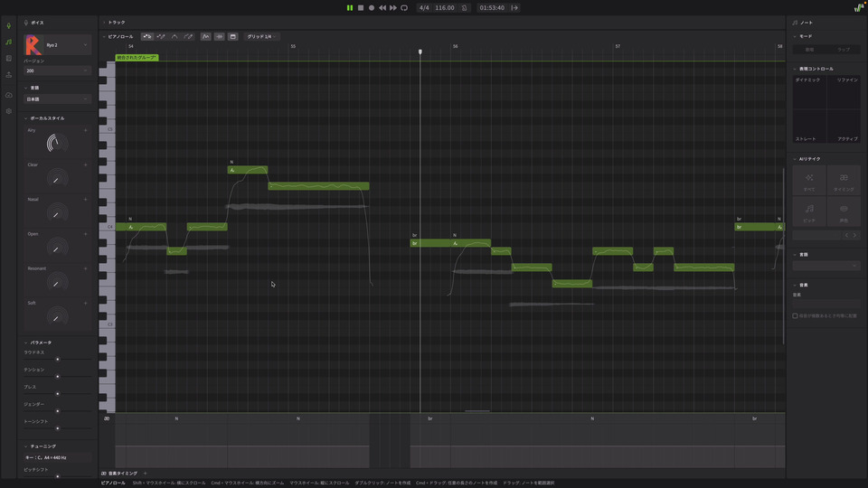Select the ラップ mode tab

[x=843, y=50]
